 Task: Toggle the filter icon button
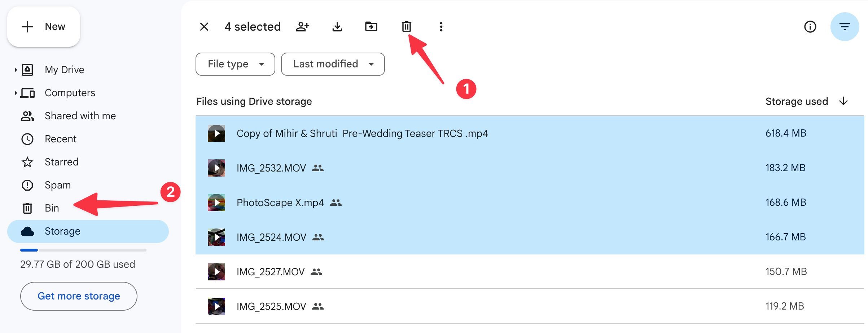click(x=844, y=27)
